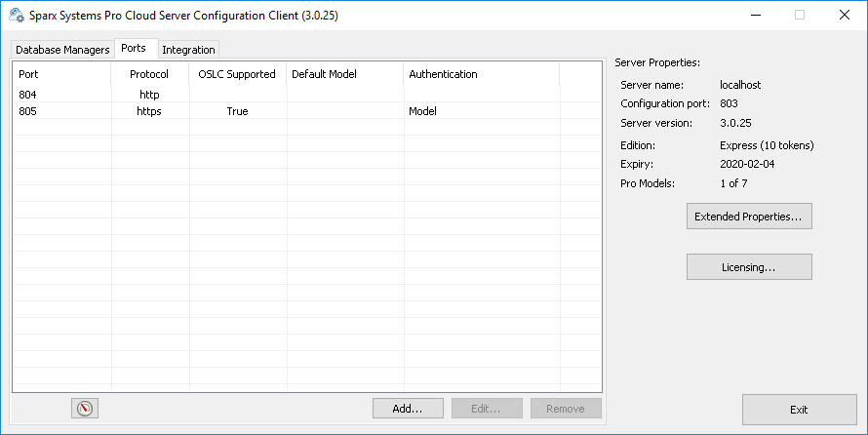Image resolution: width=868 pixels, height=435 pixels.
Task: Open the Integration tab
Action: [x=188, y=50]
